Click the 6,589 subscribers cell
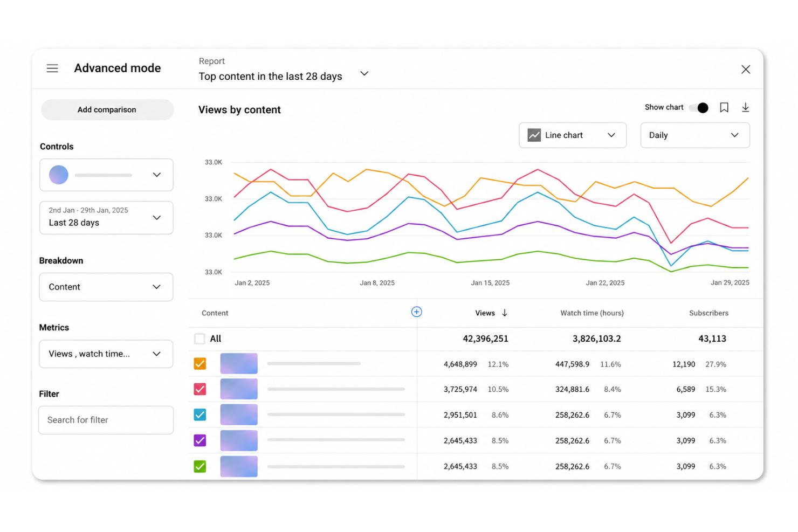The image size is (798, 532). pyautogui.click(x=686, y=389)
